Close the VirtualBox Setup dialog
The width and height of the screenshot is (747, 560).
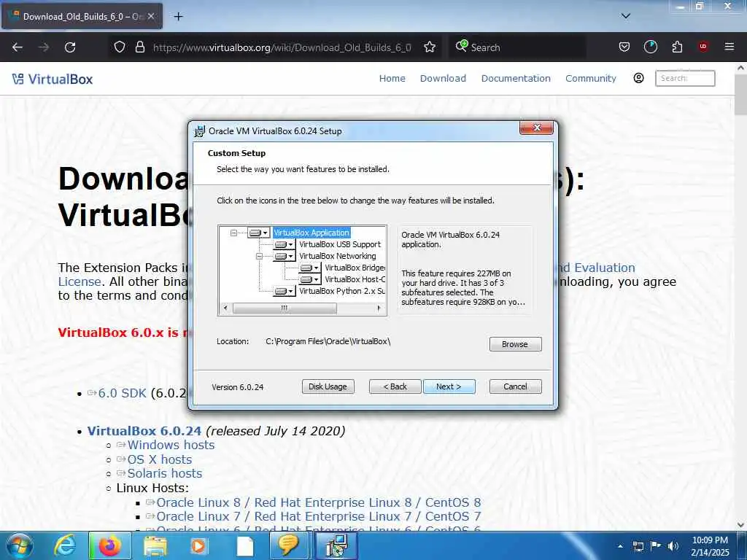pos(536,128)
